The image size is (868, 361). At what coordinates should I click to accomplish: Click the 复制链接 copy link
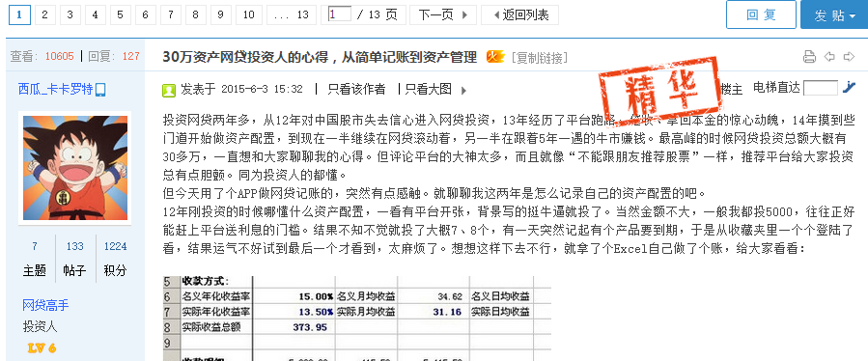[x=539, y=58]
